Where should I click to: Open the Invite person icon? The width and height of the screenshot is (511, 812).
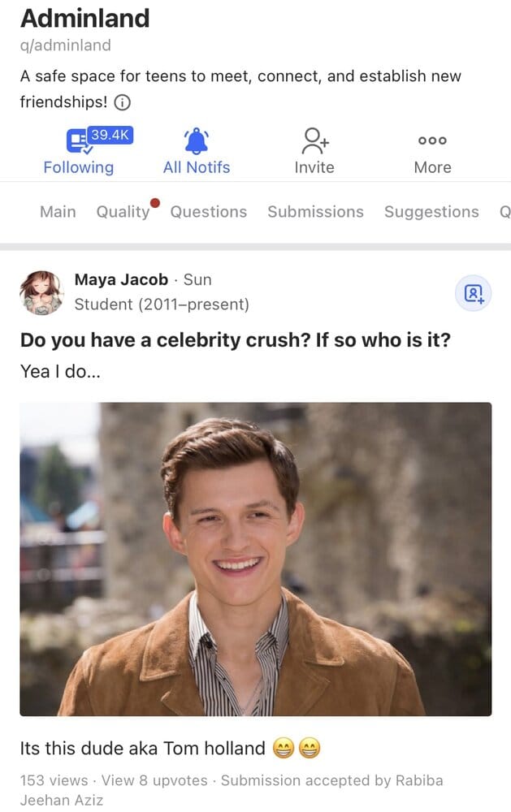coord(314,140)
